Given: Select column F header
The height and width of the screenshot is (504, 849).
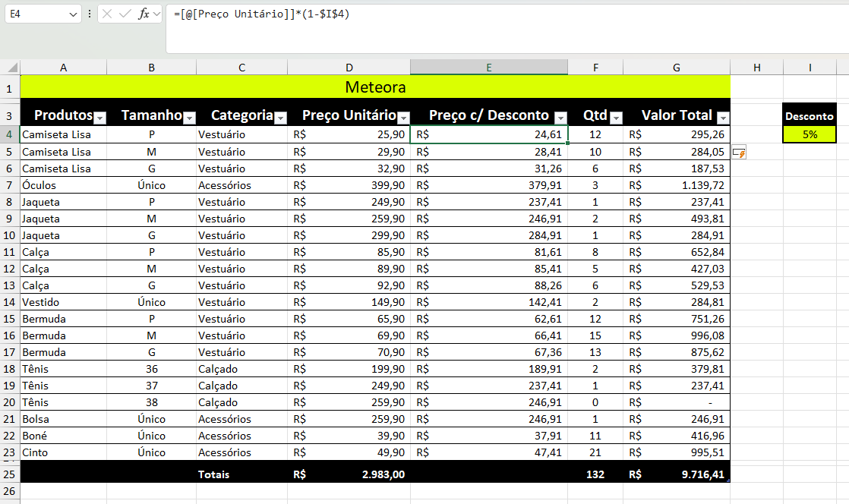Looking at the screenshot, I should 595,67.
